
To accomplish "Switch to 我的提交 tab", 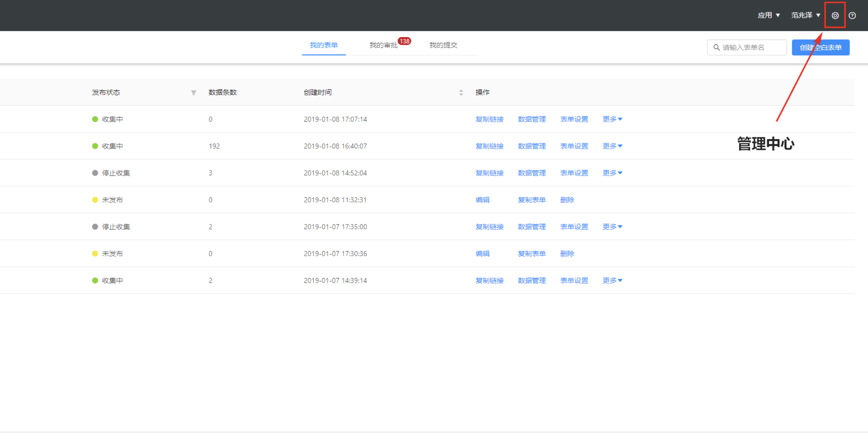I will (x=443, y=45).
